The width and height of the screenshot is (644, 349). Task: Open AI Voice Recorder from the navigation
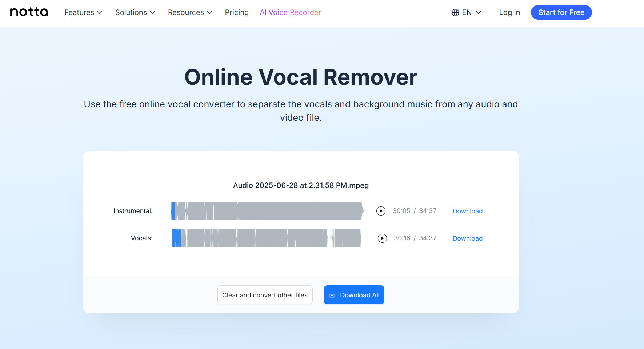(290, 12)
